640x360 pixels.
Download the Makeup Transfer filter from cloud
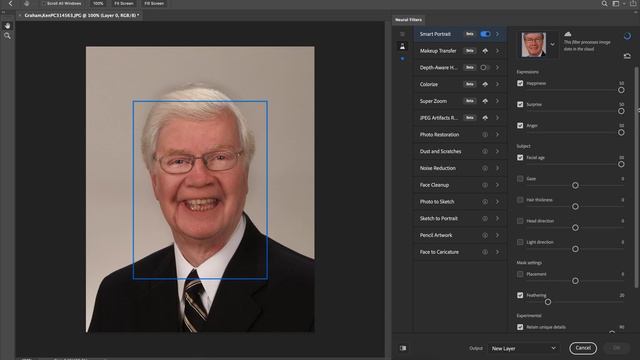485,51
